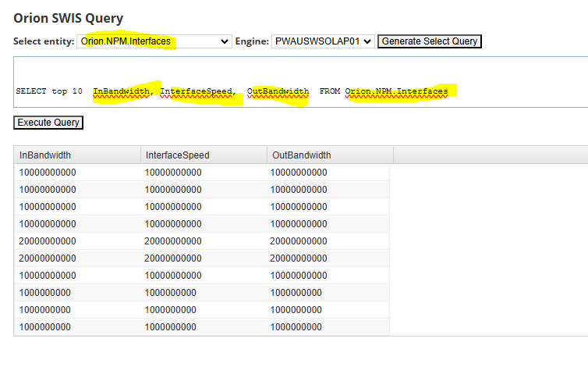
Task: Select first row OutBandwidth value 10000000000
Action: point(299,173)
